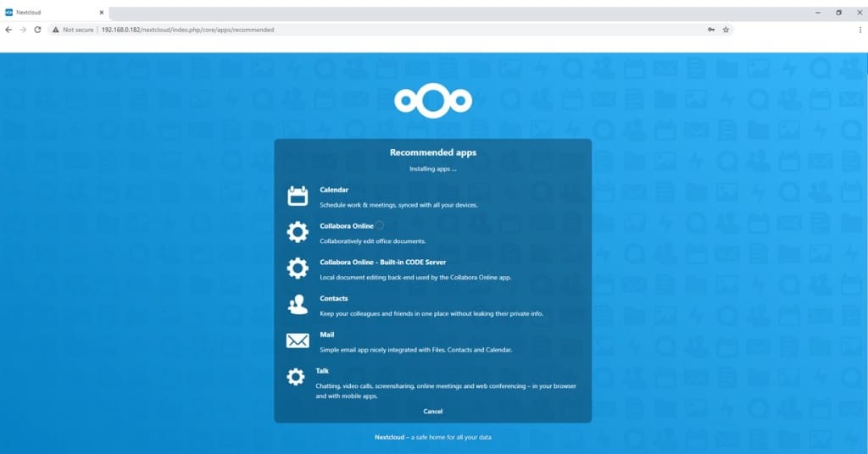Click the 'Installing apps ...' status text
Viewport: 868px width, 454px height.
click(433, 169)
